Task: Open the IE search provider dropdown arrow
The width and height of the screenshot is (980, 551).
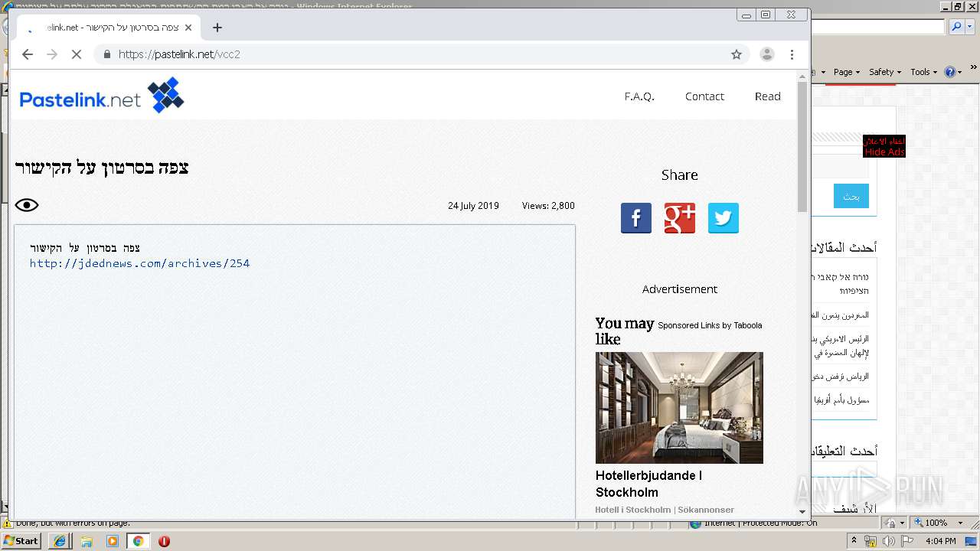Action: coord(969,27)
